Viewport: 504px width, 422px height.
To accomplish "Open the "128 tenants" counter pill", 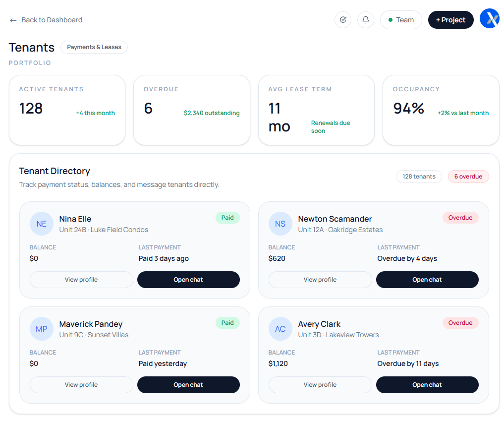I will click(x=419, y=177).
